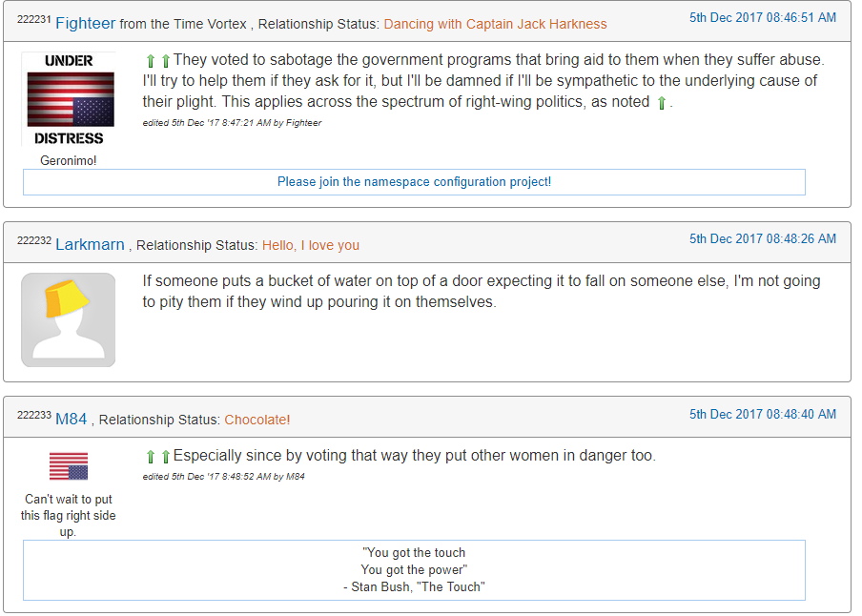The image size is (862, 616).
Task: Click second green up-arrow before 'They voted'
Action: [166, 60]
